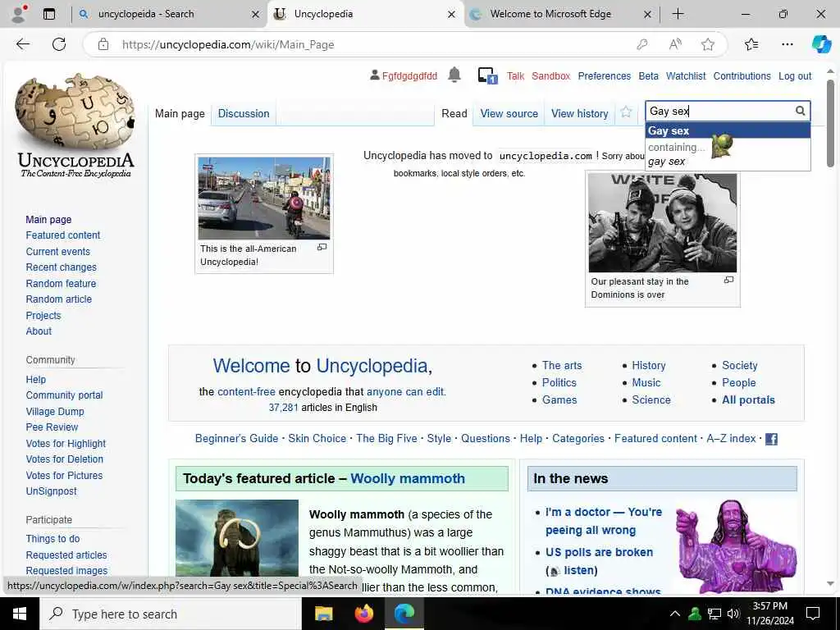Choose 'Gay sex' highlighted search suggestion

pyautogui.click(x=728, y=130)
